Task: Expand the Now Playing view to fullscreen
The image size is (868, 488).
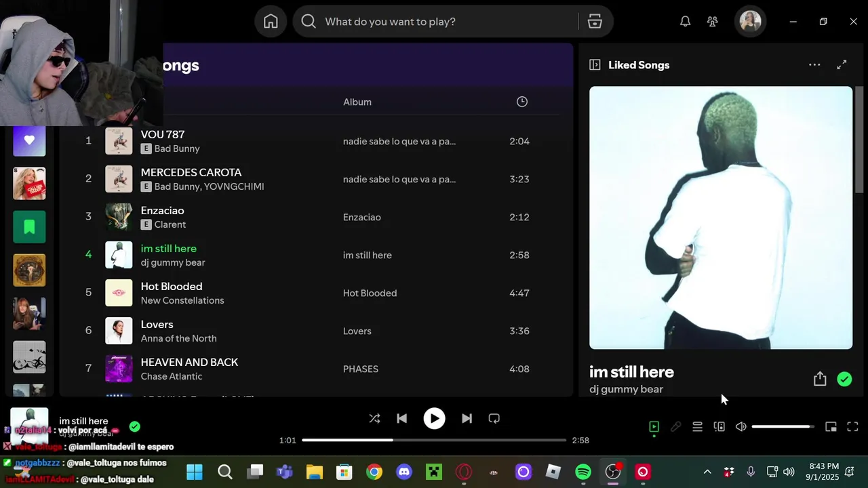Action: point(842,65)
